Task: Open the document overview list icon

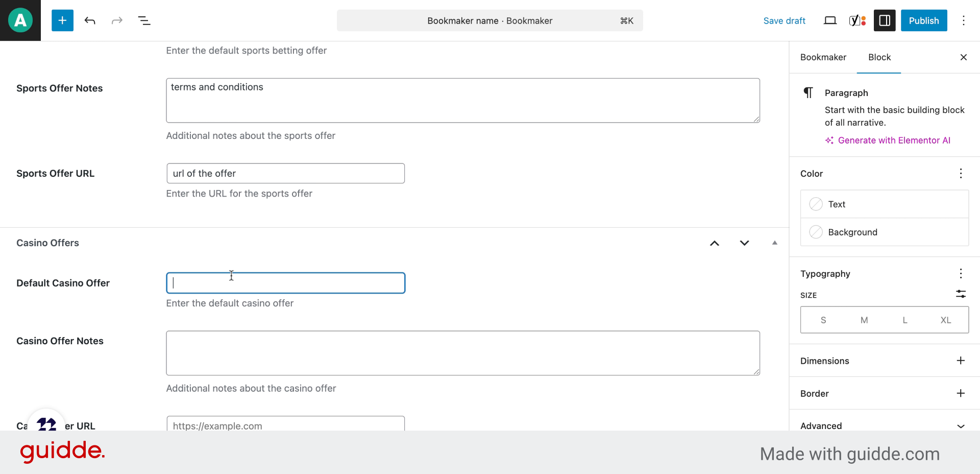Action: coord(144,20)
